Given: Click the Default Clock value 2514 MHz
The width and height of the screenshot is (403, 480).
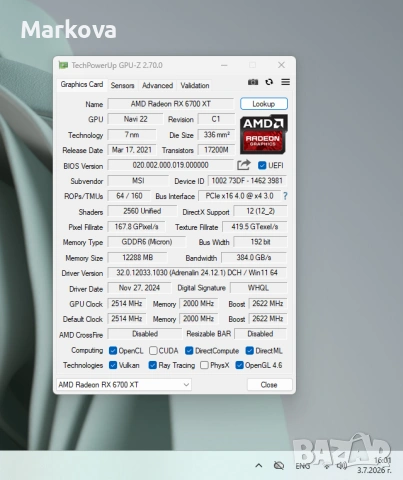Looking at the screenshot, I should click(127, 319).
